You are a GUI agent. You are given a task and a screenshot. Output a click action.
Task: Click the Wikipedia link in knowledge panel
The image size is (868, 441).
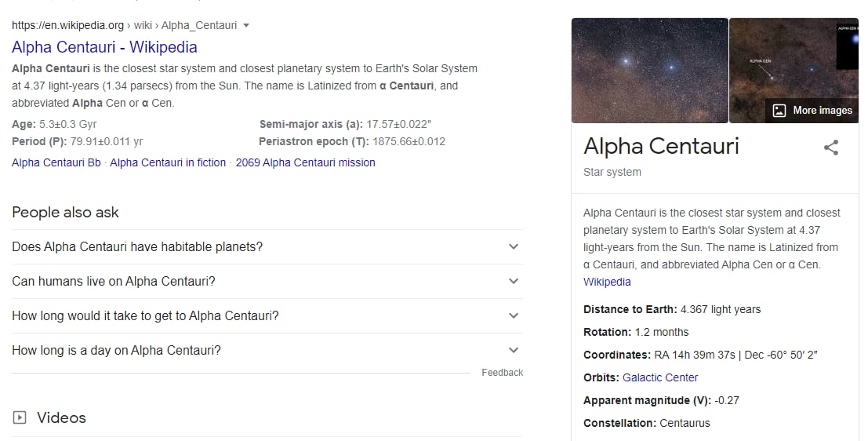pos(607,282)
